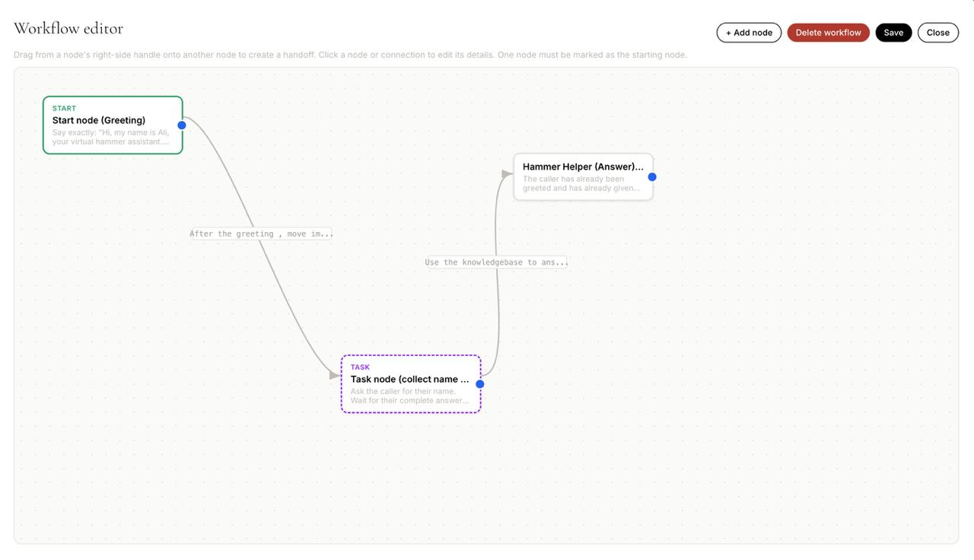974x560 pixels.
Task: Click the 'Ask the caller for their name.' text
Action: point(403,391)
